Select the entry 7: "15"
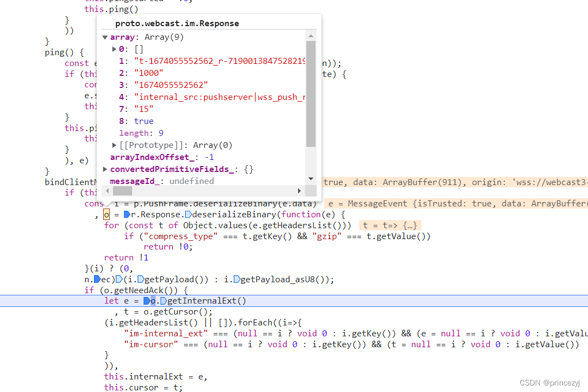The height and width of the screenshot is (392, 588). coord(136,109)
